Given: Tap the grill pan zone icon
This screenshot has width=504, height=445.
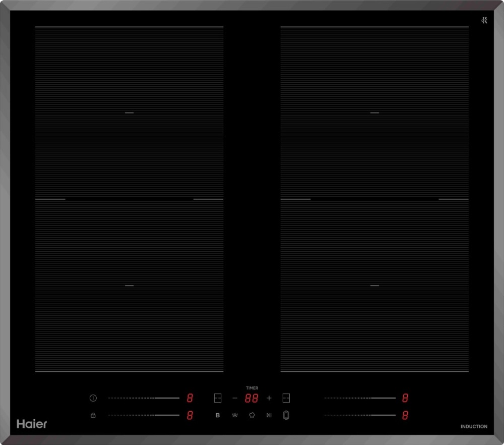Looking at the screenshot, I should pos(286,415).
